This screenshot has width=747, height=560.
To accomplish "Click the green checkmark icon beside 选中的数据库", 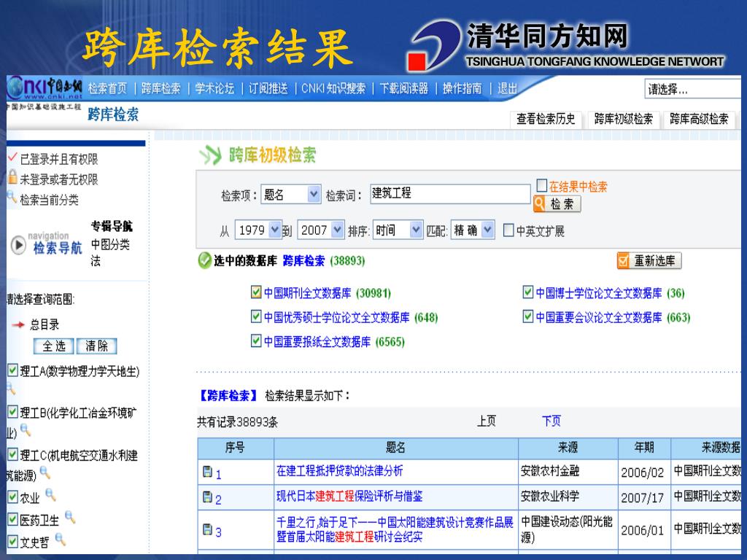I will pos(204,260).
